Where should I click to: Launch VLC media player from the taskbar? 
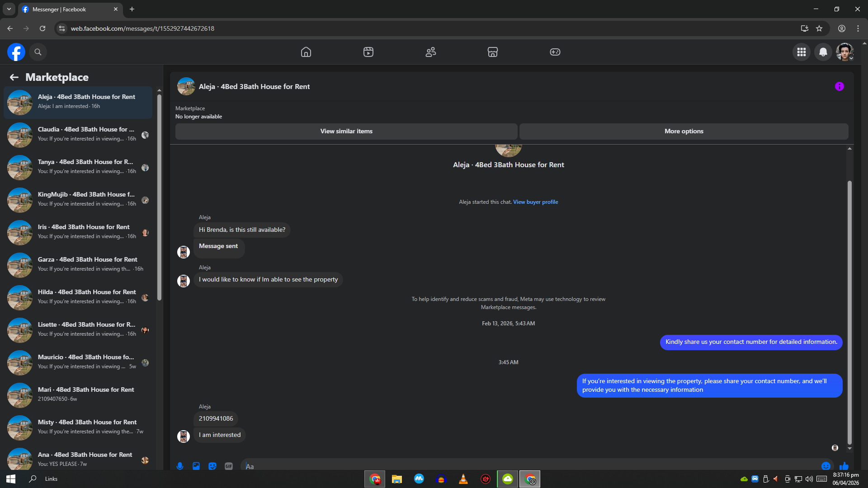coord(463,479)
